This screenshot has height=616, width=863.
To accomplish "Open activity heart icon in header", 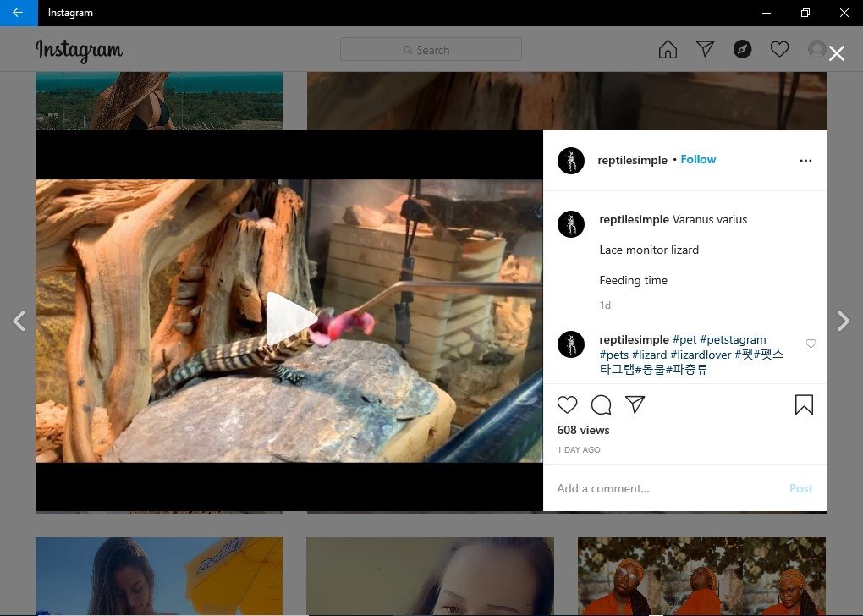I will click(779, 49).
